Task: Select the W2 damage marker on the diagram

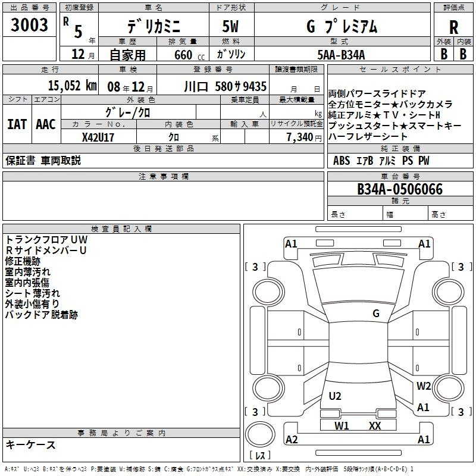Action: [x=424, y=386]
